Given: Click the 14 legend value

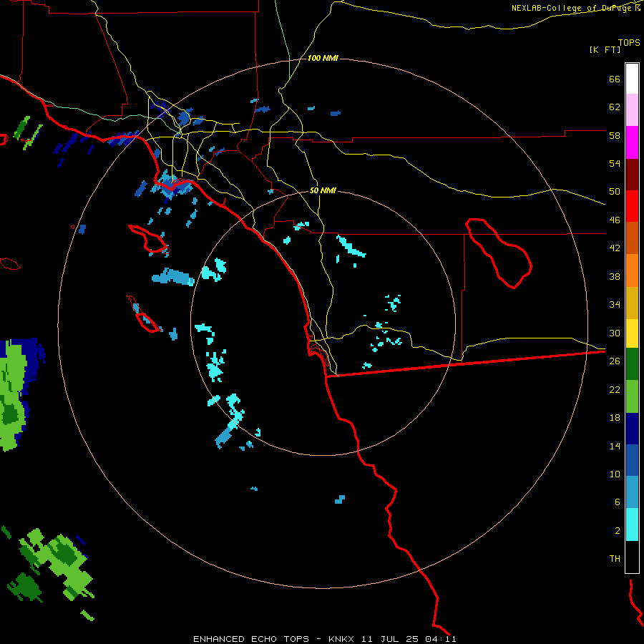Looking at the screenshot, I should [x=615, y=446].
